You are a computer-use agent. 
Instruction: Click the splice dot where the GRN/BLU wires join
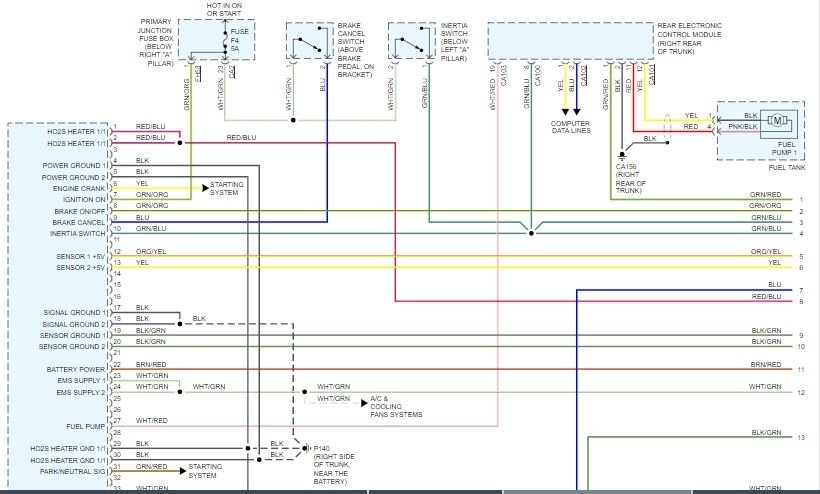click(531, 233)
